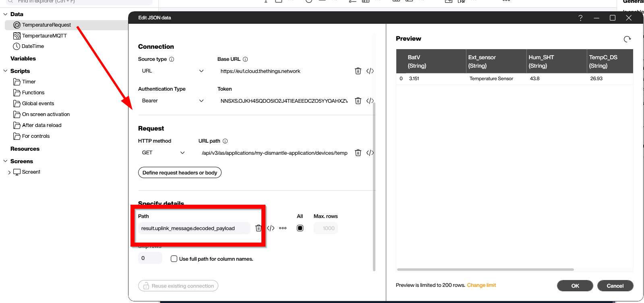Open help question mark in dialog title bar
Image resolution: width=644 pixels, height=303 pixels.
click(x=580, y=18)
